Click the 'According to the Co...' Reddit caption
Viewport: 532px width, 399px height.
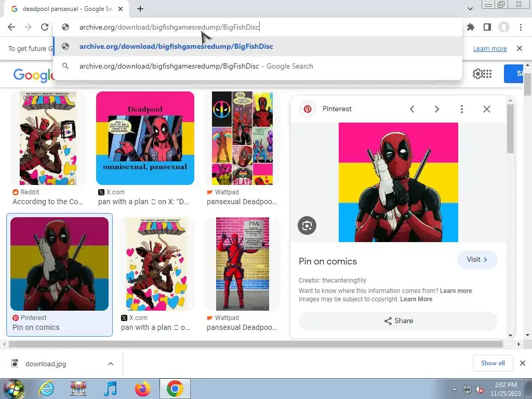point(48,202)
